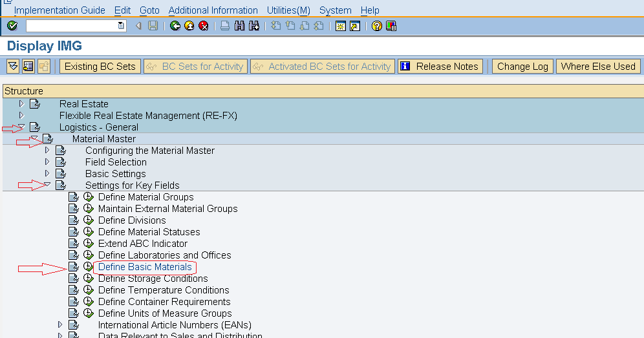644x338 pixels.
Task: Click the Change Log button
Action: [522, 66]
